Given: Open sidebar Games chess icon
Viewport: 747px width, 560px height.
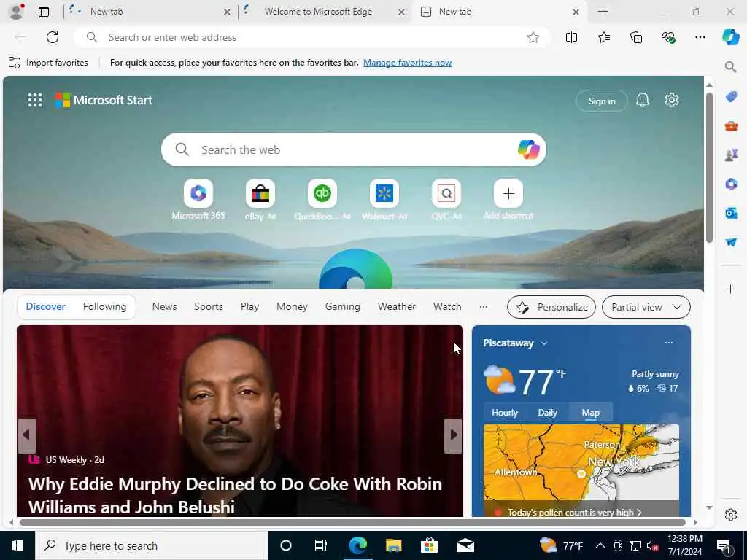Looking at the screenshot, I should 731,155.
